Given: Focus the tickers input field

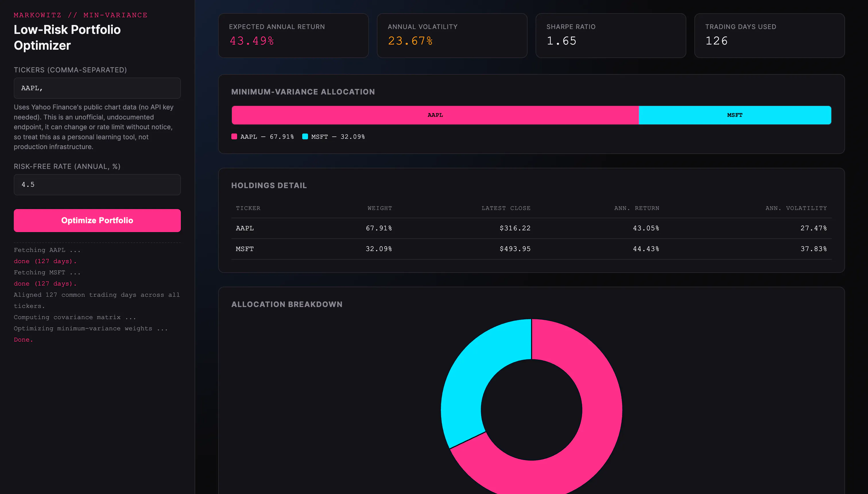Looking at the screenshot, I should [97, 88].
